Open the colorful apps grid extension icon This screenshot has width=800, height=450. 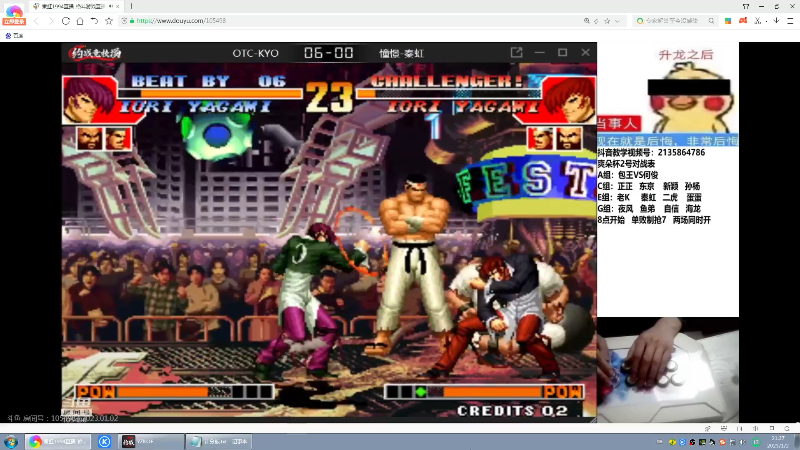728,21
